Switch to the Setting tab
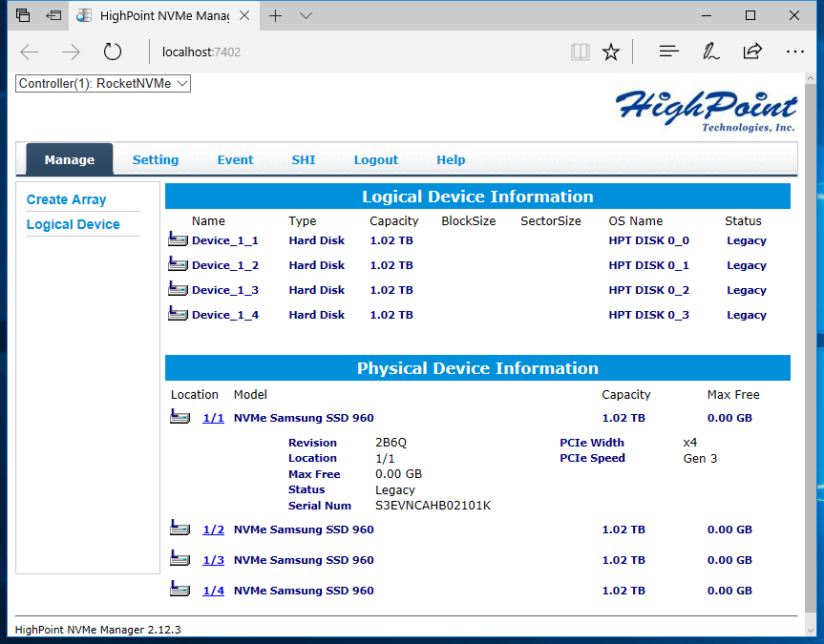The image size is (824, 644). pos(156,159)
